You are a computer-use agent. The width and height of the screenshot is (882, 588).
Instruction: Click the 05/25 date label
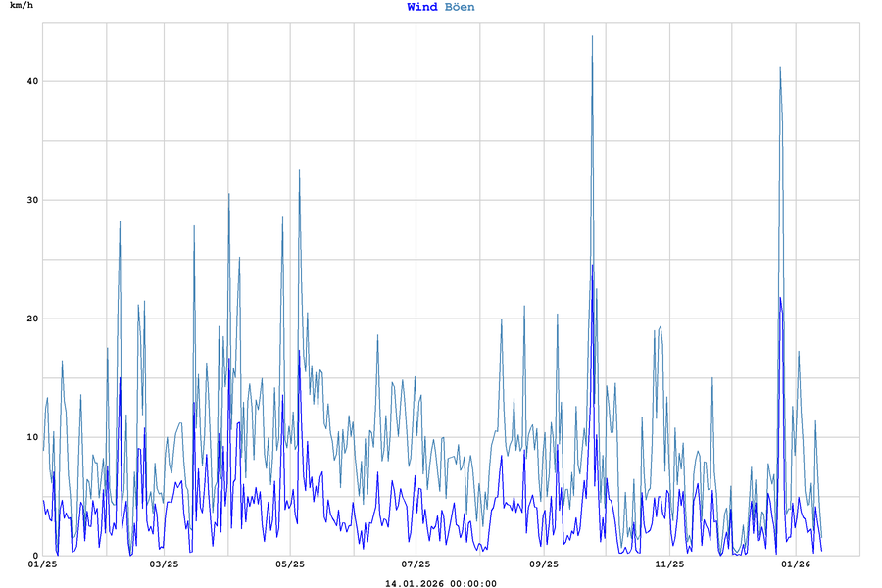click(290, 564)
